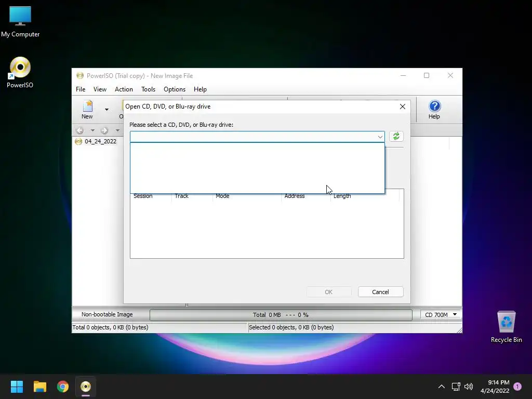Click the Total 0 MB capacity progress bar
This screenshot has width=532, height=399.
click(281, 315)
